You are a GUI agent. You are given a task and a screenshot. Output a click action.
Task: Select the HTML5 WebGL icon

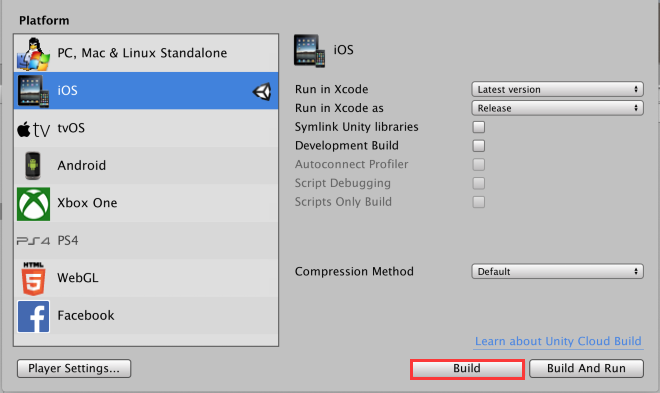pyautogui.click(x=33, y=279)
